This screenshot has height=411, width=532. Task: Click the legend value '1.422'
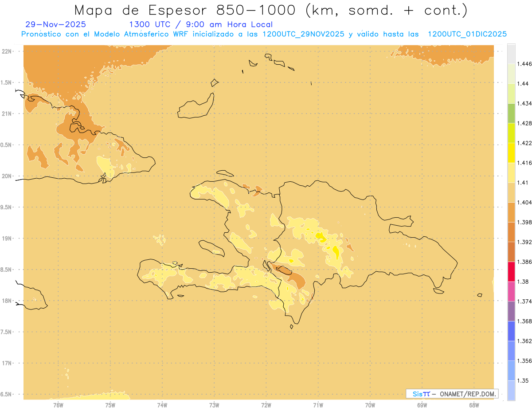pos(524,143)
